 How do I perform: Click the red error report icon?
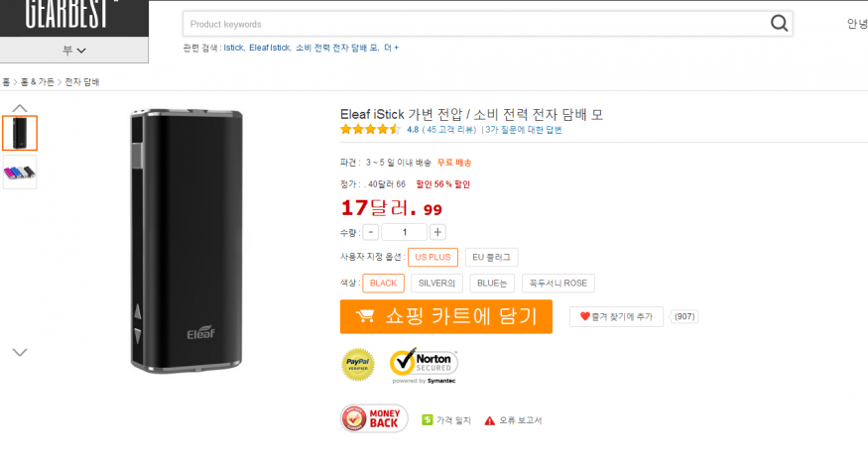pos(489,420)
